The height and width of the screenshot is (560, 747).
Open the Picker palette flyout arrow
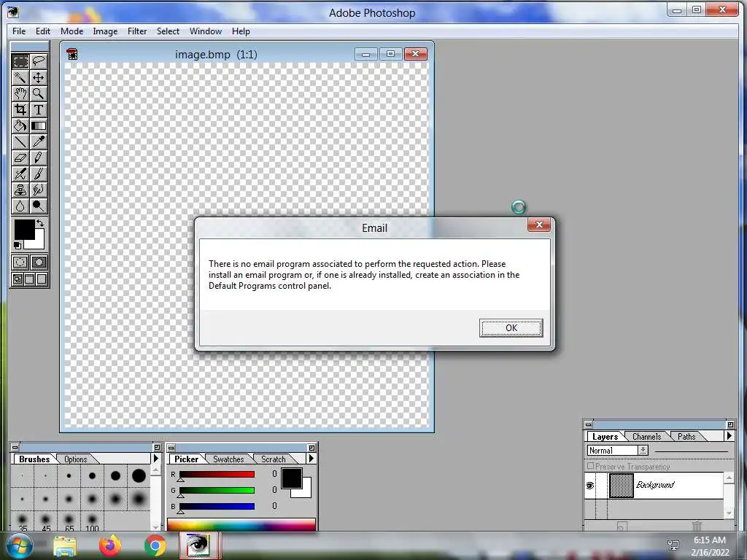pyautogui.click(x=311, y=458)
